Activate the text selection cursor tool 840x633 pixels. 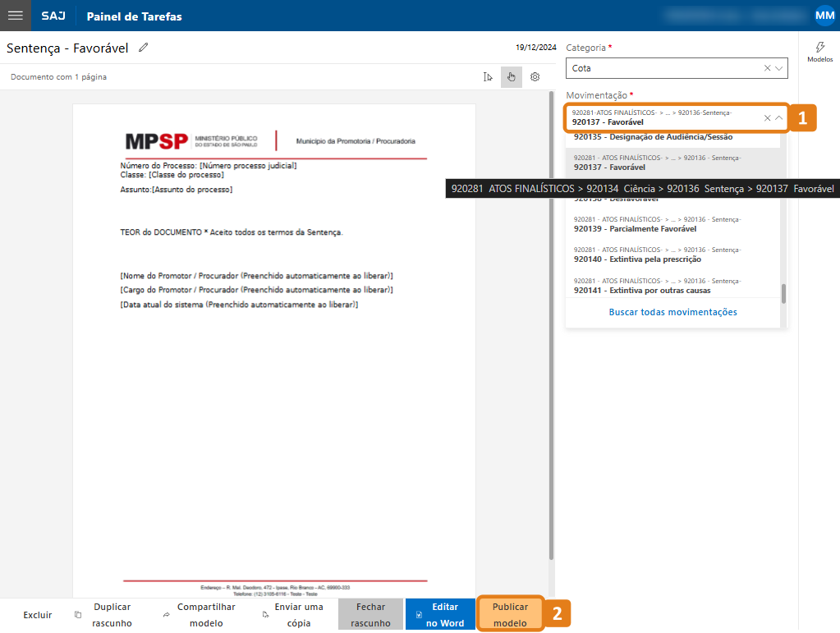click(489, 77)
